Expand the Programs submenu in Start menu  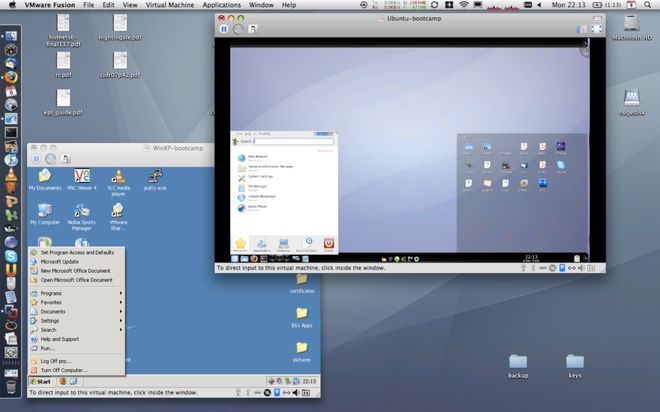[x=77, y=293]
